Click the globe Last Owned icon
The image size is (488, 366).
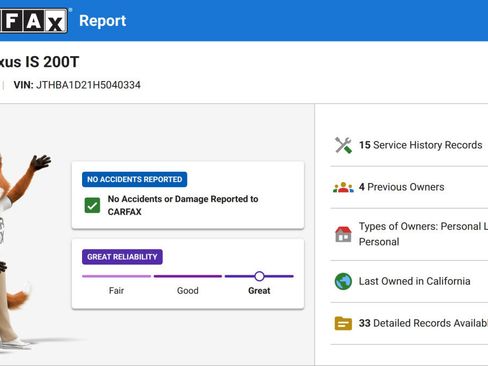pos(343,281)
